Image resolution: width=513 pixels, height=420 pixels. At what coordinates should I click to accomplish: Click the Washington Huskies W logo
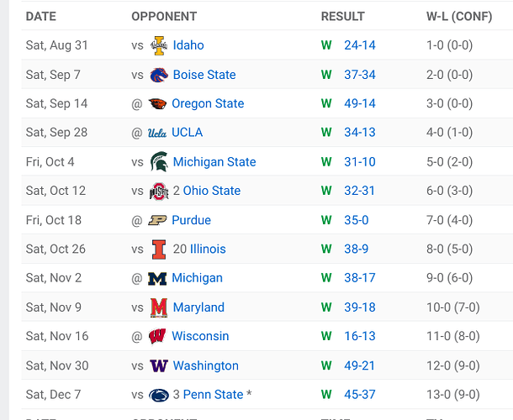pyautogui.click(x=159, y=365)
